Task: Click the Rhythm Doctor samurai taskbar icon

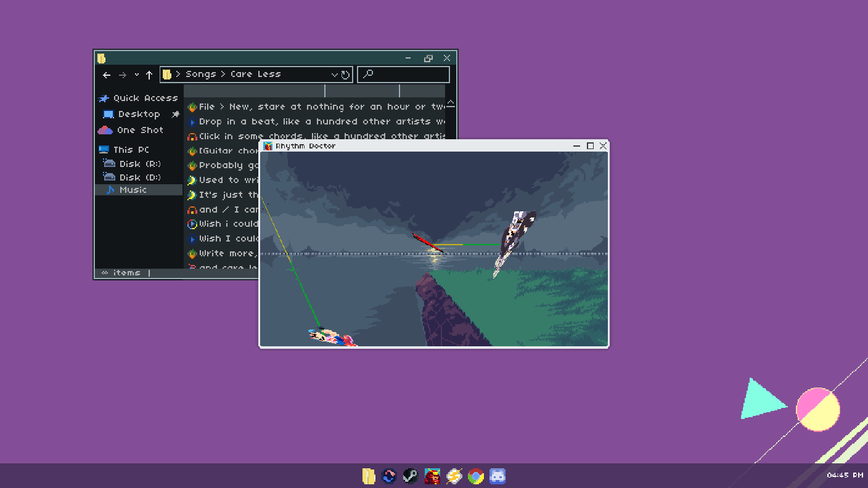Action: tap(432, 476)
